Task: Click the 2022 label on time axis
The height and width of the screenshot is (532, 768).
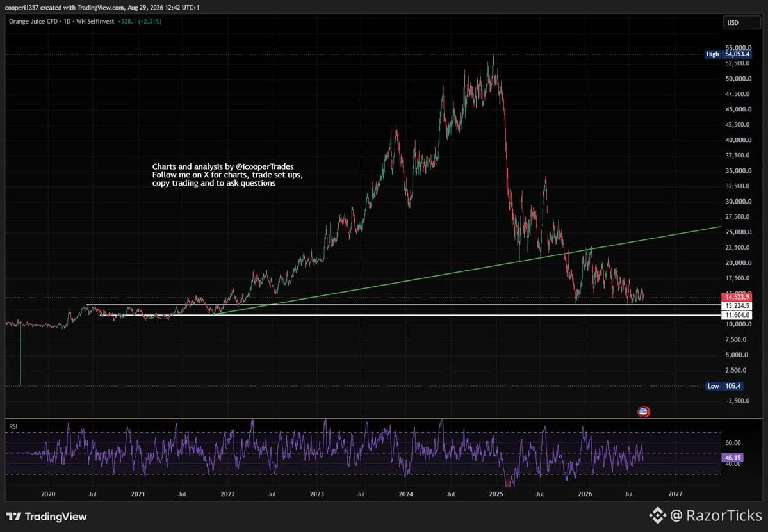Action: [x=227, y=494]
